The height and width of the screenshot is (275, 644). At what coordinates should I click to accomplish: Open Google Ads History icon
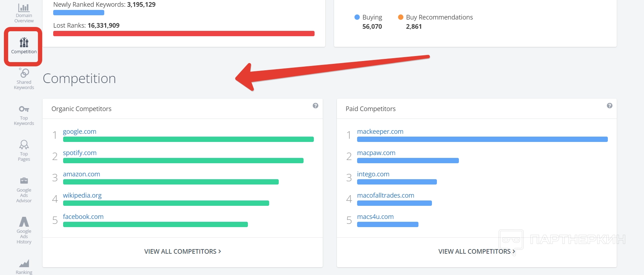tap(24, 222)
